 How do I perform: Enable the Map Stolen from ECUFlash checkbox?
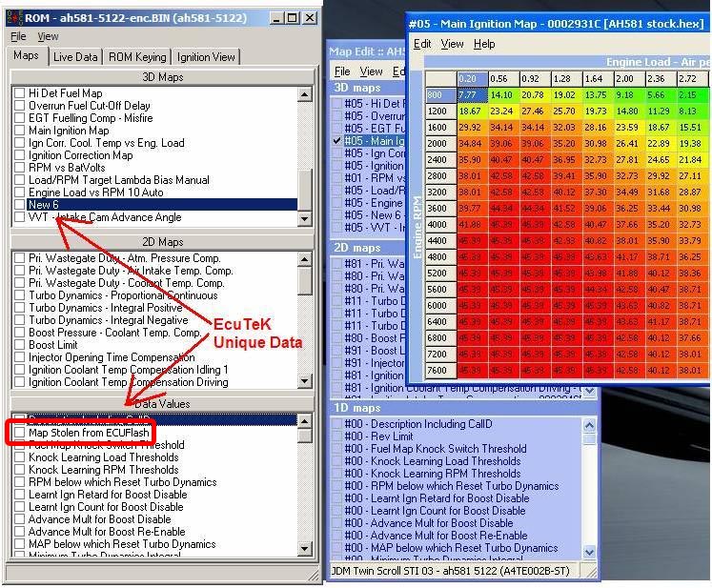(19, 433)
